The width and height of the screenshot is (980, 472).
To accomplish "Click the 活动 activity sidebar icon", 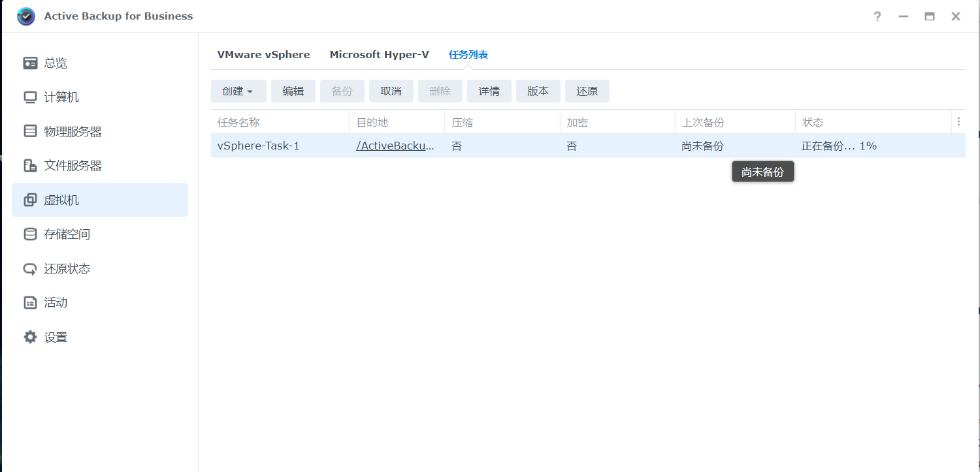I will pos(30,302).
